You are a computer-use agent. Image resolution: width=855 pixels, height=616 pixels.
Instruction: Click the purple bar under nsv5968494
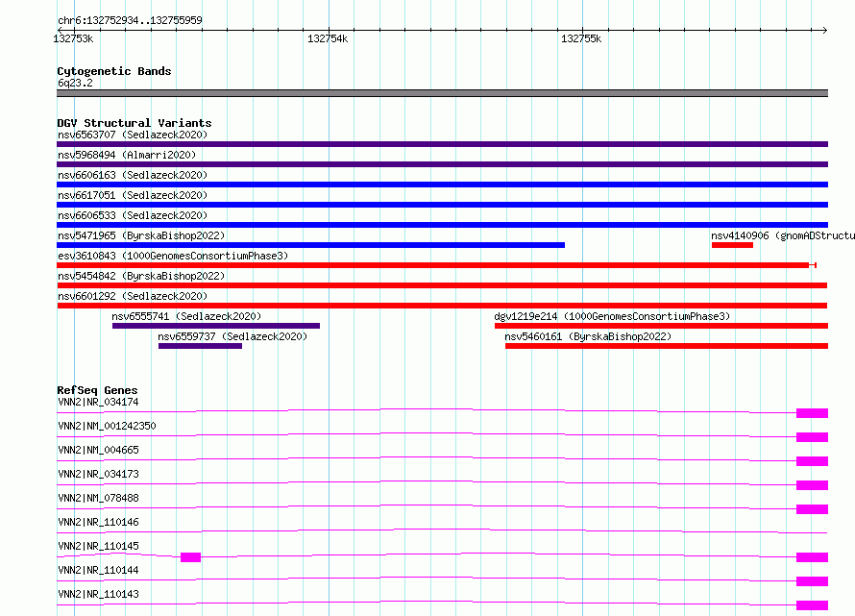pos(442,164)
